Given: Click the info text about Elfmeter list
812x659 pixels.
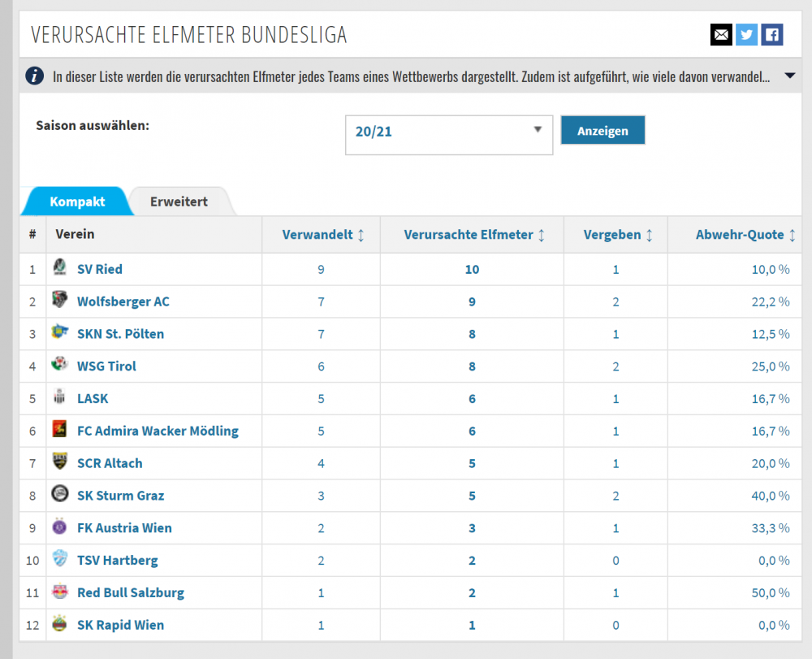Looking at the screenshot, I should [411, 76].
